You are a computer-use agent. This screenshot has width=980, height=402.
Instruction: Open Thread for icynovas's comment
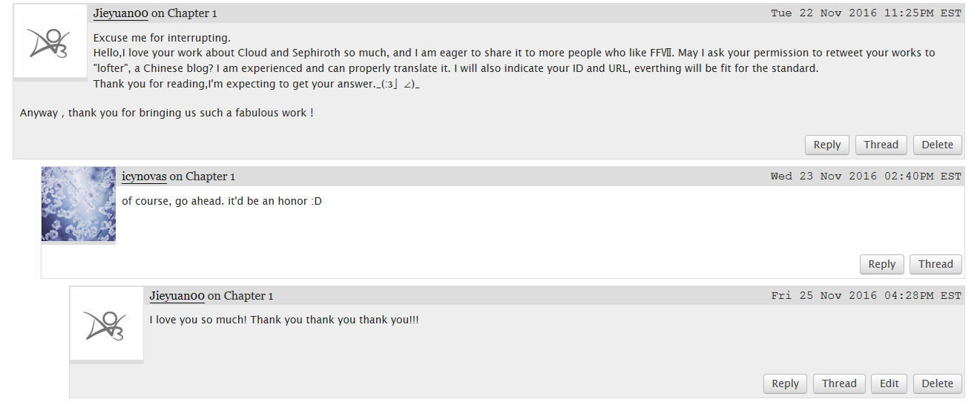pos(935,264)
